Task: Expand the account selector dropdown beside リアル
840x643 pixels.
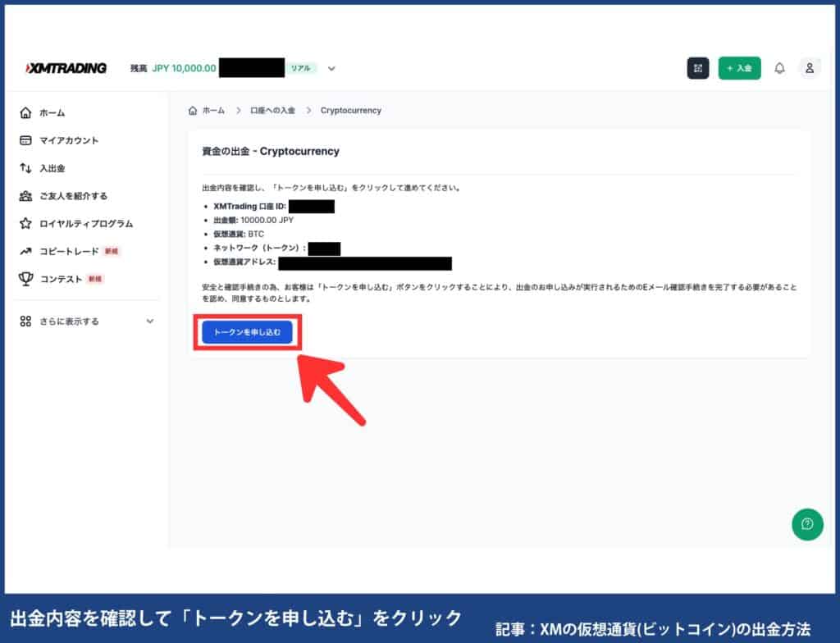Action: point(331,68)
